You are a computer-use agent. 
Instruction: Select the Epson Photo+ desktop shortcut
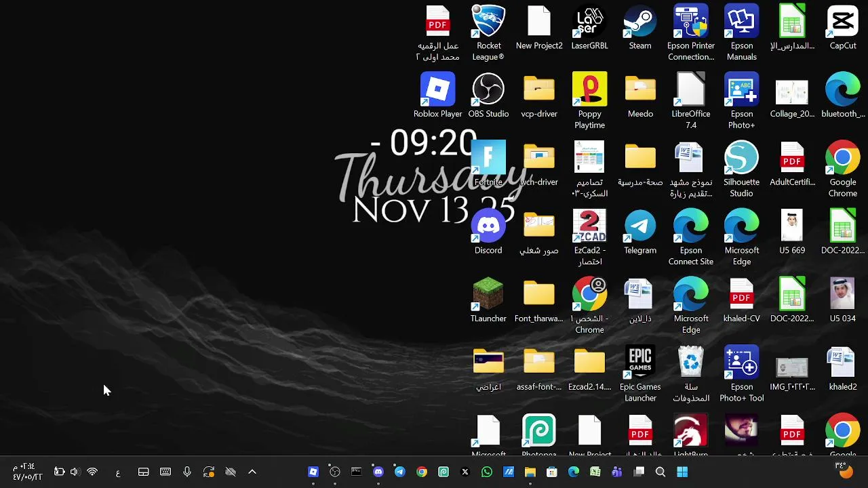point(741,100)
